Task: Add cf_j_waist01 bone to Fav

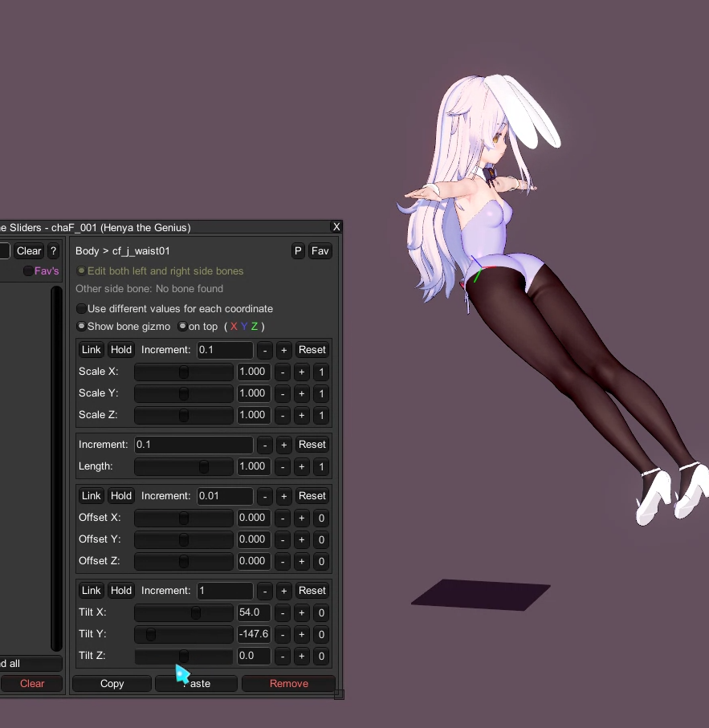Action: pyautogui.click(x=320, y=251)
